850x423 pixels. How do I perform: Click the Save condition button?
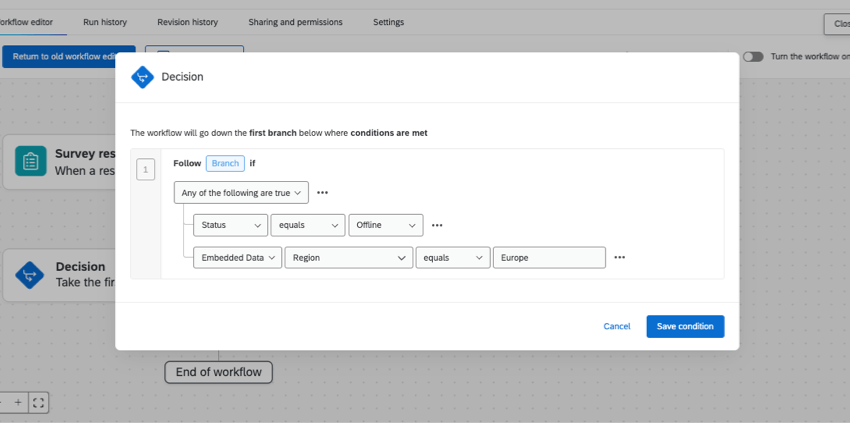(685, 326)
